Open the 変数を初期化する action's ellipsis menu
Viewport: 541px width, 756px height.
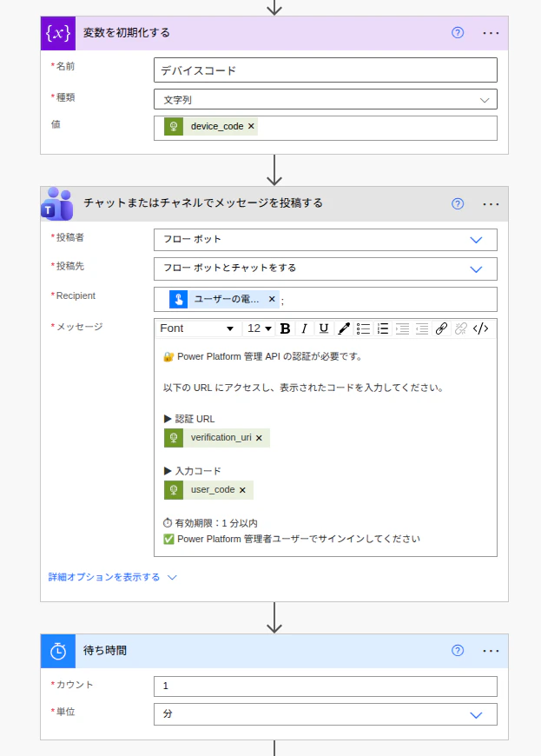491,33
